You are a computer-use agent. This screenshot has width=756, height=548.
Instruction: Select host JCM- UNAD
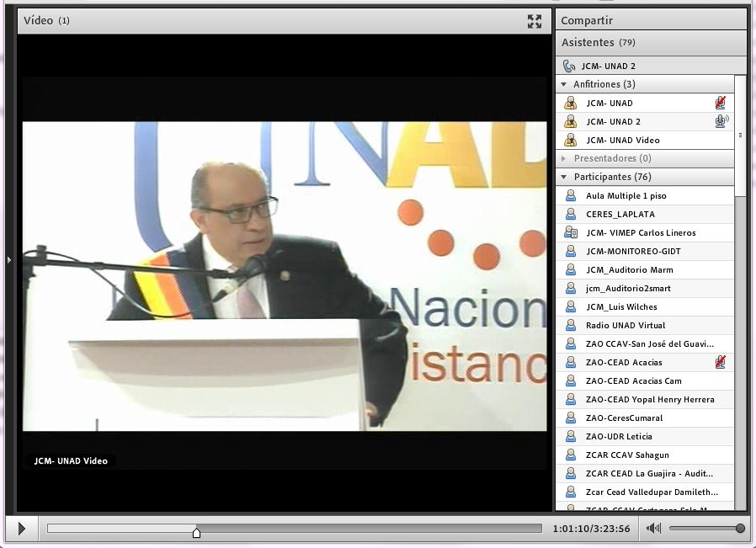click(645, 104)
